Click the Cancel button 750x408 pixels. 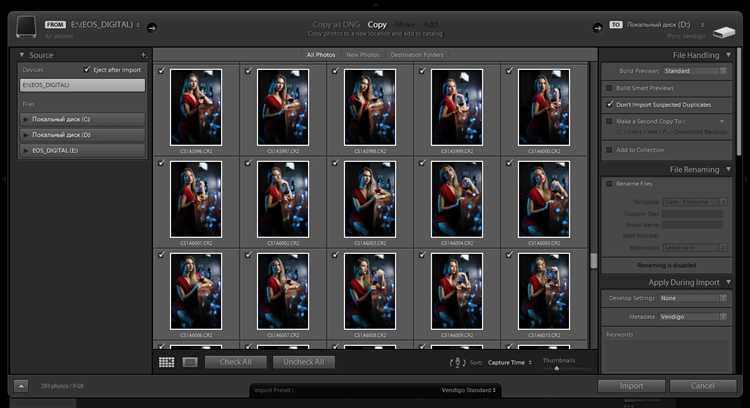(703, 386)
